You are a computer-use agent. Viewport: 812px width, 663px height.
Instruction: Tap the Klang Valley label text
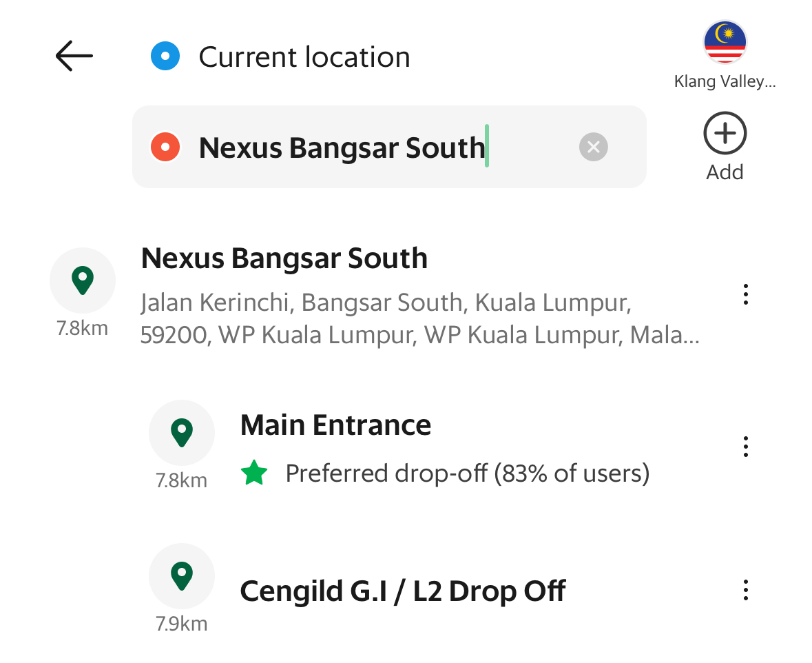[725, 82]
